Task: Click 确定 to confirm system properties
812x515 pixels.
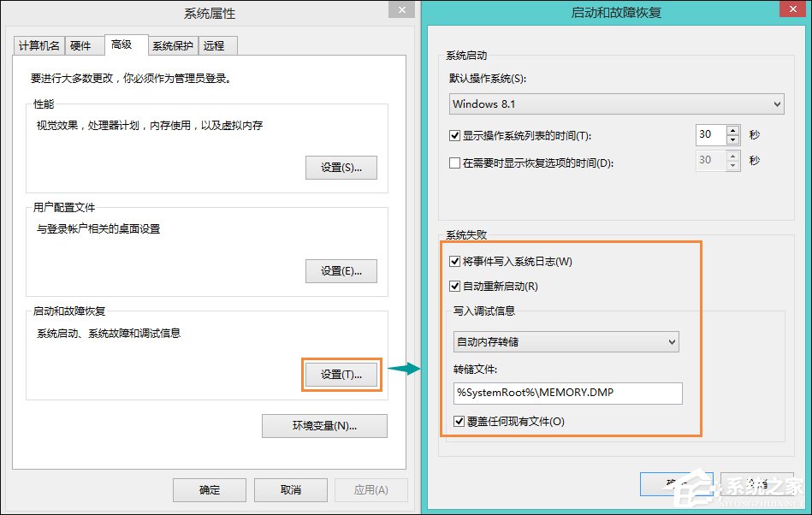Action: click(x=209, y=490)
